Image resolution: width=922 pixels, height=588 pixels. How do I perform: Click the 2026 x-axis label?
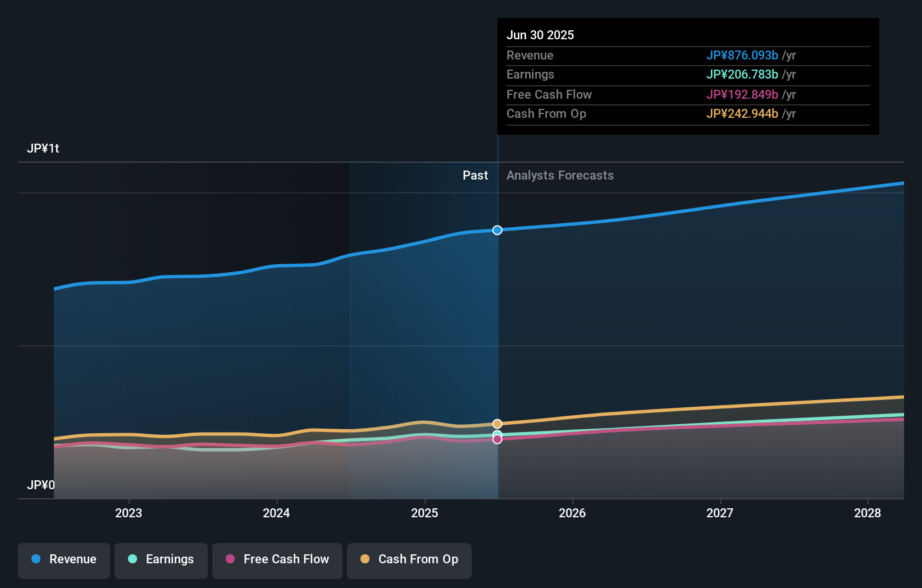click(572, 513)
